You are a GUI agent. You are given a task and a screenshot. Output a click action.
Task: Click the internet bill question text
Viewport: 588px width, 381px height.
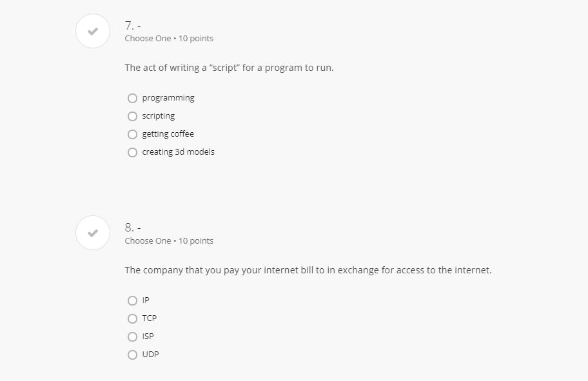308,270
